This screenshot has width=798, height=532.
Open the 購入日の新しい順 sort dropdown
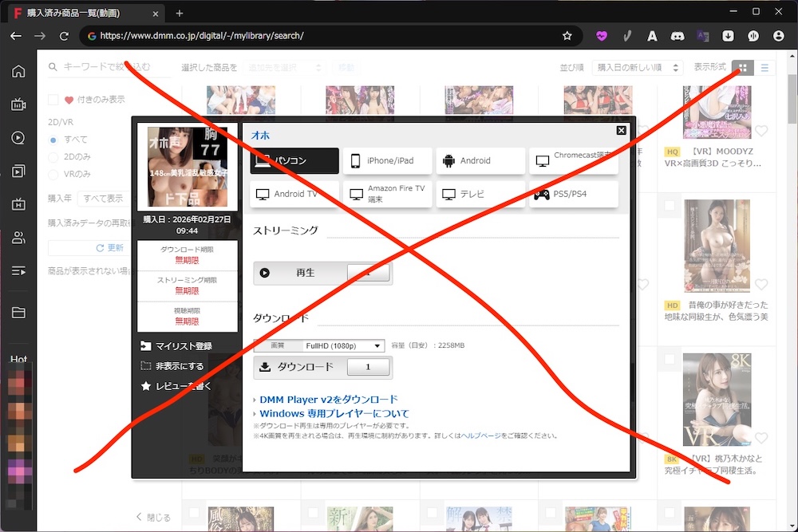point(638,69)
